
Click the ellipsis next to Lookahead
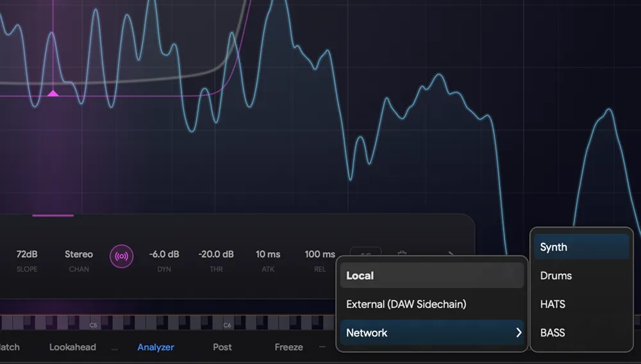click(114, 347)
